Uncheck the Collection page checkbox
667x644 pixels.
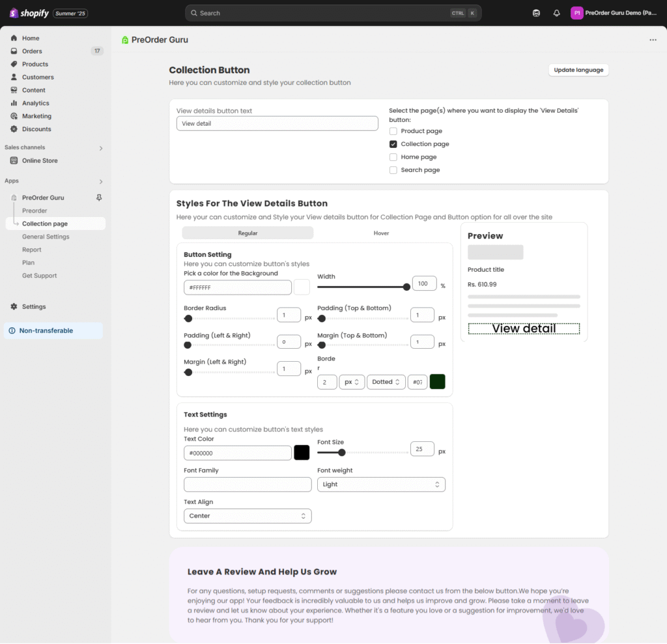pos(393,144)
